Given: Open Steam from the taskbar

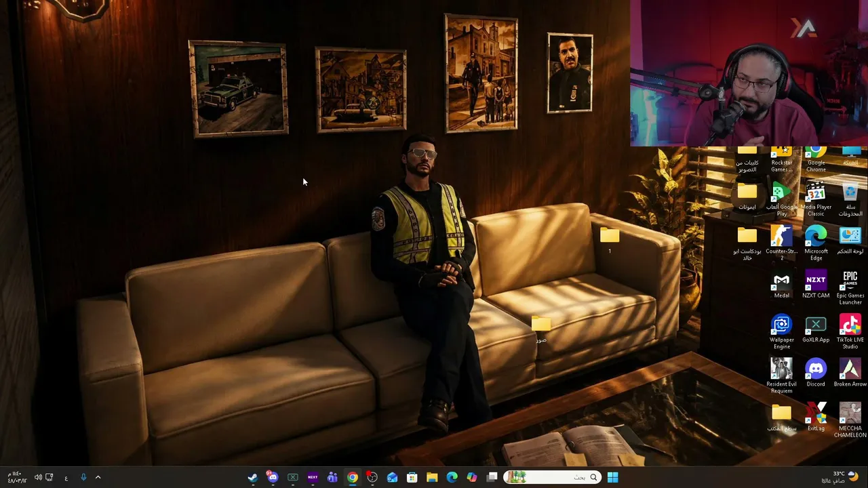Looking at the screenshot, I should [253, 477].
